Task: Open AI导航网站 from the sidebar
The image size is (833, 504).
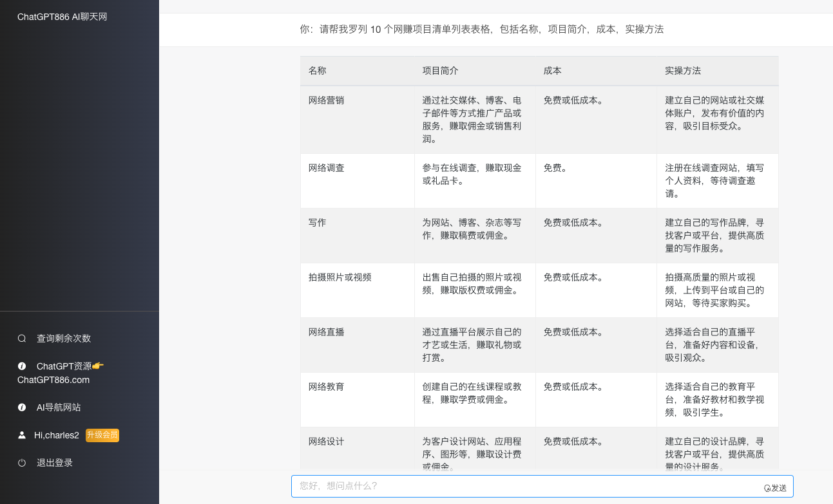Action: pyautogui.click(x=59, y=407)
